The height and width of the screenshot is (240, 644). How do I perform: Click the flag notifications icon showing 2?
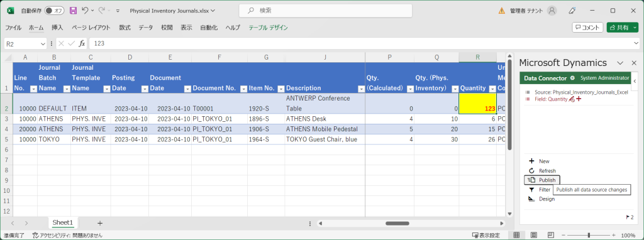tap(629, 217)
